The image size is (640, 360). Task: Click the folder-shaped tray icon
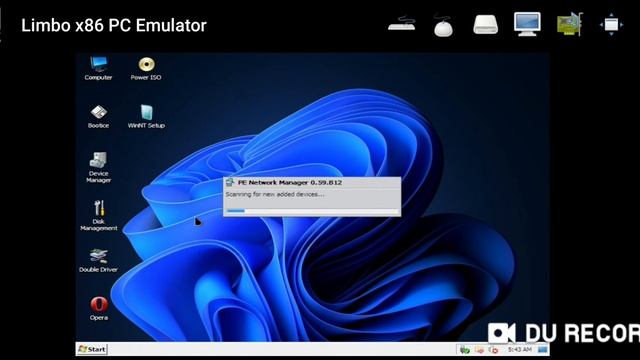click(x=479, y=350)
